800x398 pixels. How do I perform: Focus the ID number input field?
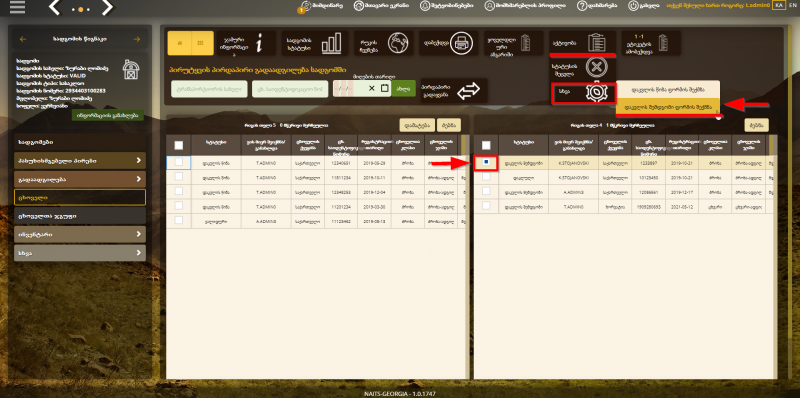coord(290,88)
